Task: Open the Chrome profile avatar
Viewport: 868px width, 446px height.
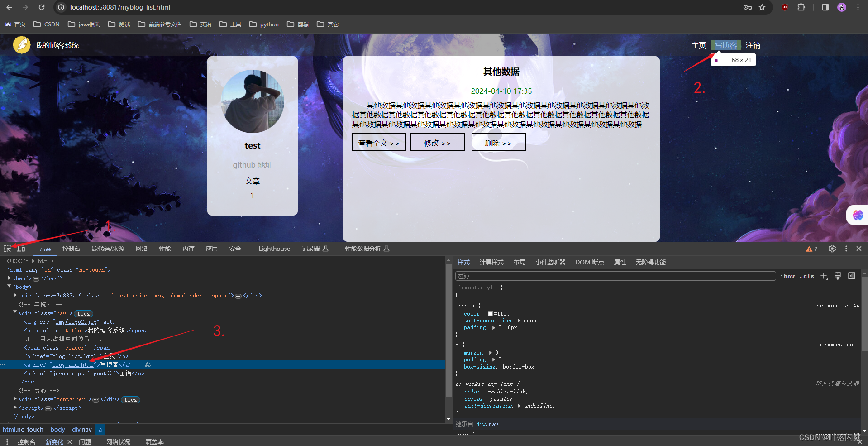Action: (x=842, y=7)
